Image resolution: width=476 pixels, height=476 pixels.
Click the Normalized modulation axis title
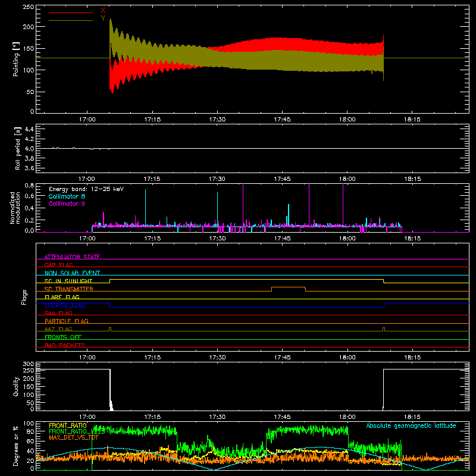(x=15, y=208)
